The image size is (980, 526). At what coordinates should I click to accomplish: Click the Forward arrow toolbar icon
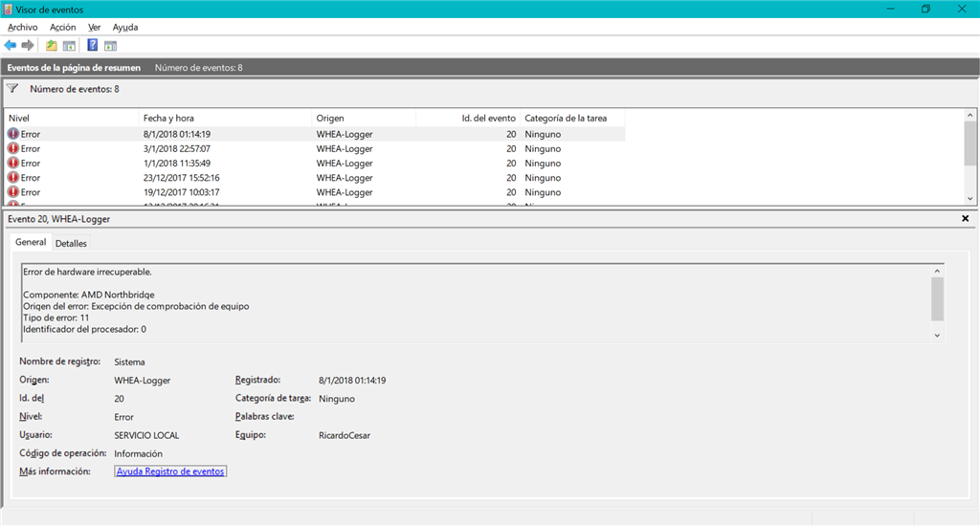tap(28, 45)
